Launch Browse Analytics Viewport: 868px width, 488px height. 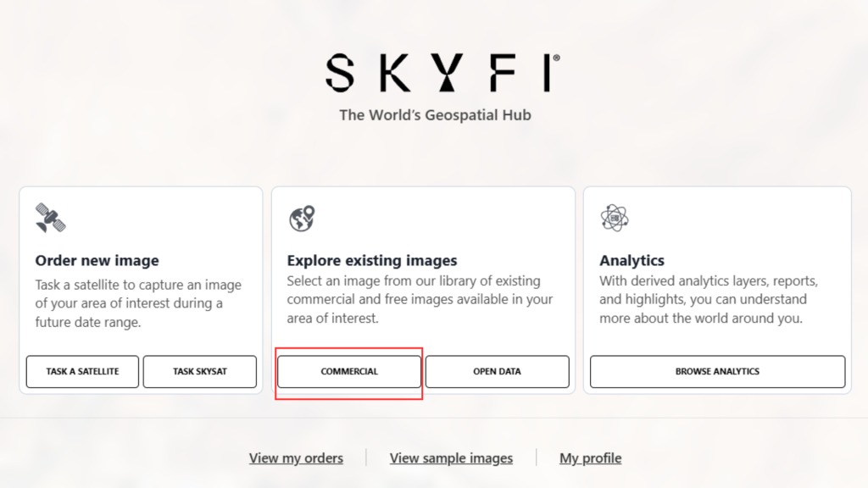coord(717,371)
